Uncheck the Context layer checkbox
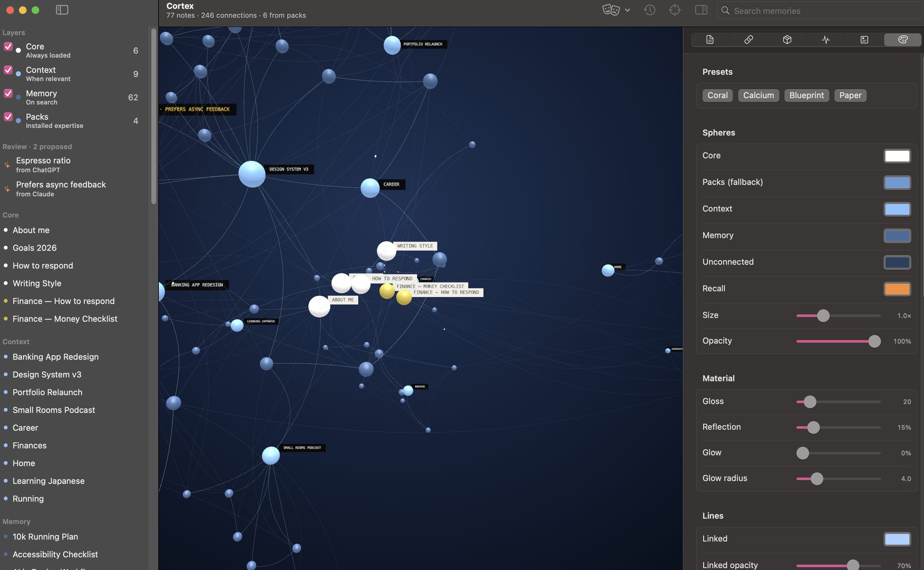This screenshot has height=570, width=924. pos(8,70)
